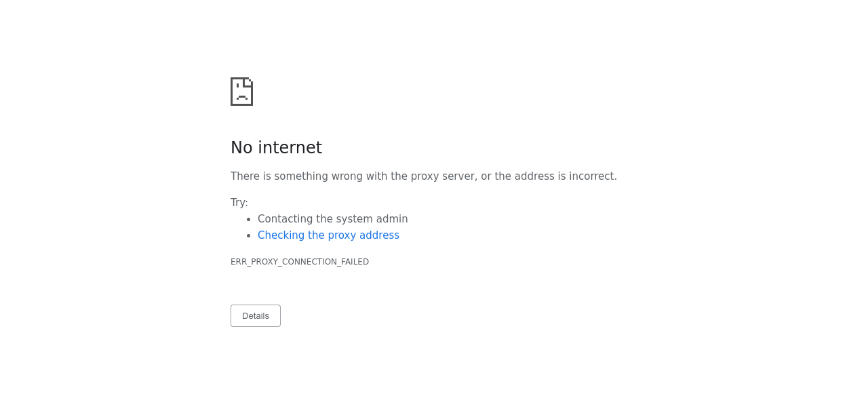Open the Details button
This screenshot has width=868, height=407.
coord(256,316)
